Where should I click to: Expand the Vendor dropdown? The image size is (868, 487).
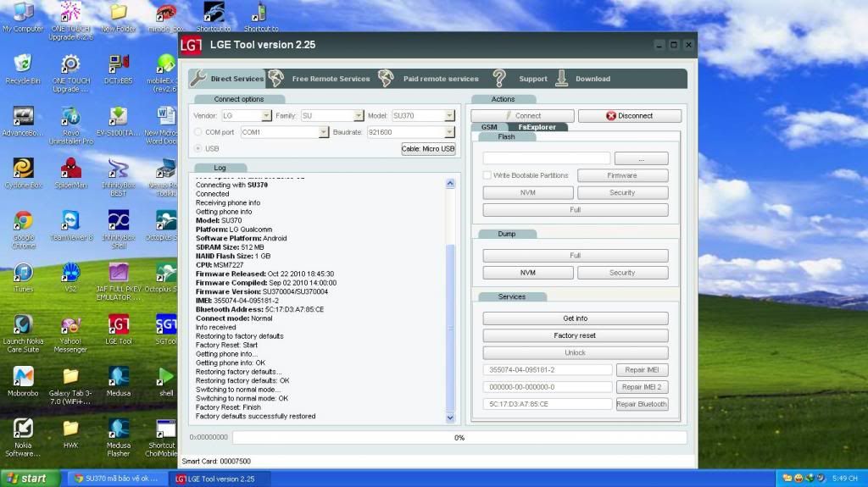tap(266, 116)
